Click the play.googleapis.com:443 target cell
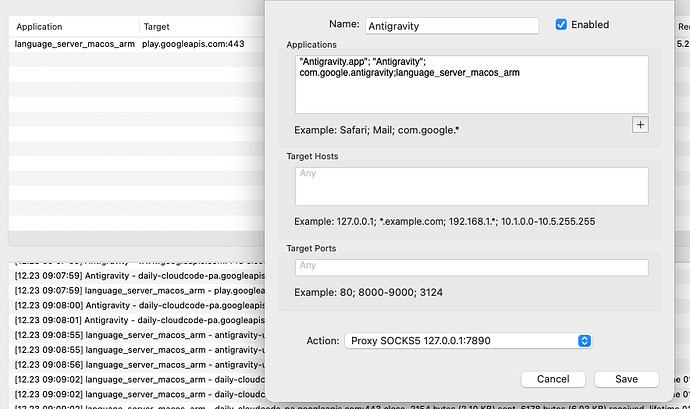The width and height of the screenshot is (690, 409). [x=193, y=44]
